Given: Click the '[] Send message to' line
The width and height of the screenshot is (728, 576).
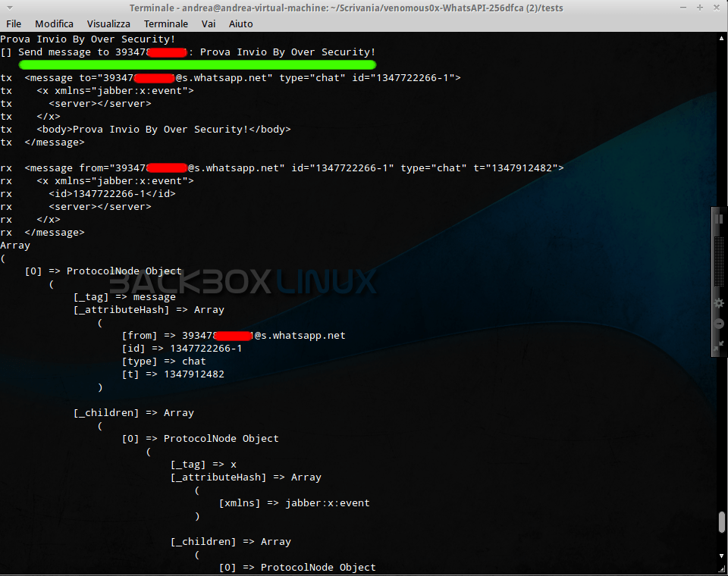Looking at the screenshot, I should point(187,52).
